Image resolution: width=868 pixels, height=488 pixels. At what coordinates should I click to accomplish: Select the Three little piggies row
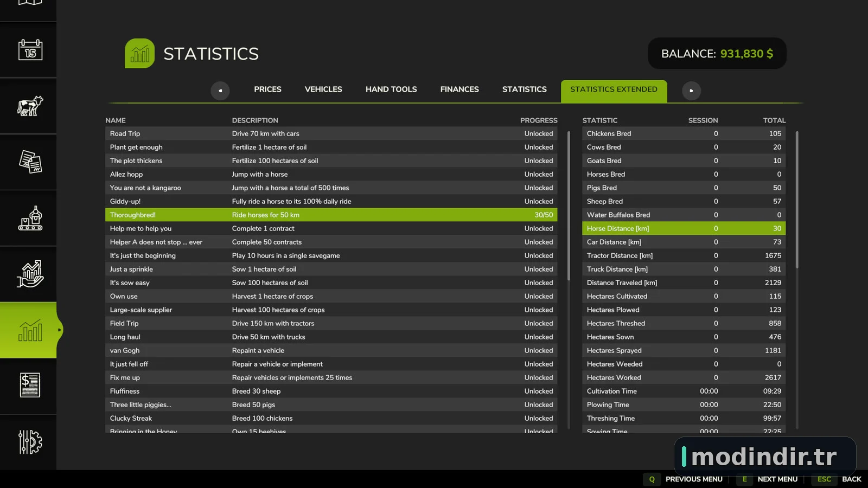pos(331,404)
